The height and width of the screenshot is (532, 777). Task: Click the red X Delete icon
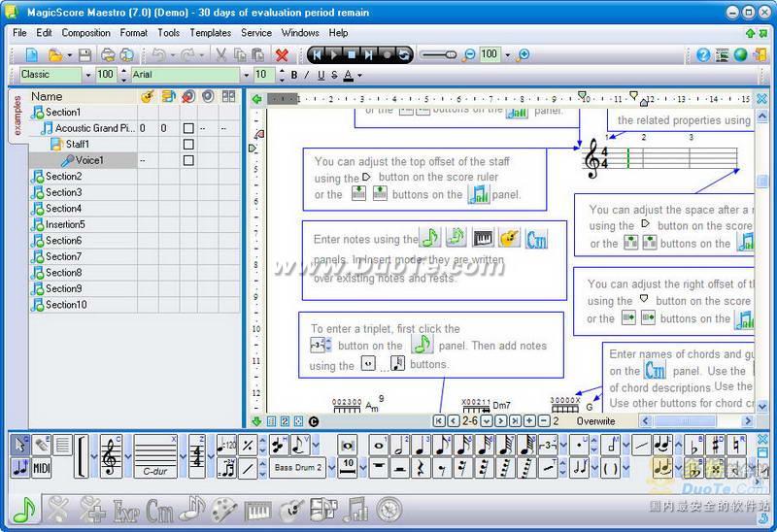[x=282, y=54]
